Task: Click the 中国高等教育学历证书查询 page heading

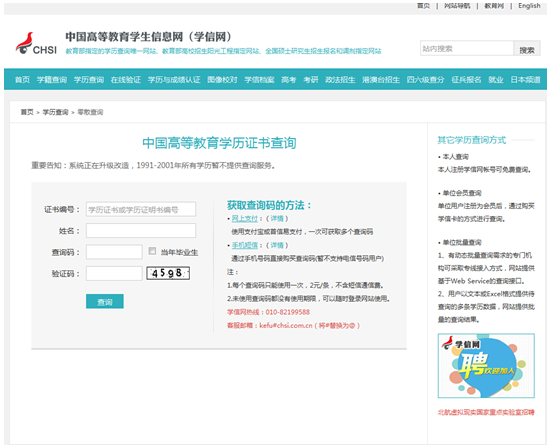Action: pyautogui.click(x=219, y=143)
